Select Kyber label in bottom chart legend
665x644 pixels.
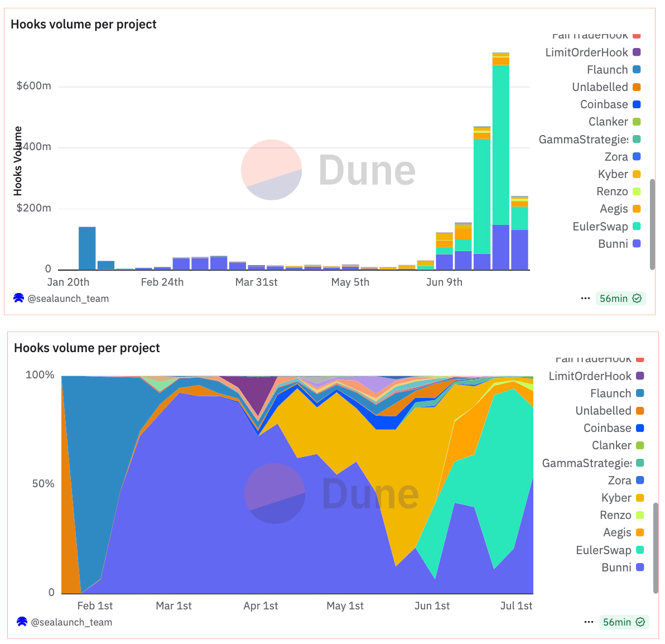(x=616, y=498)
